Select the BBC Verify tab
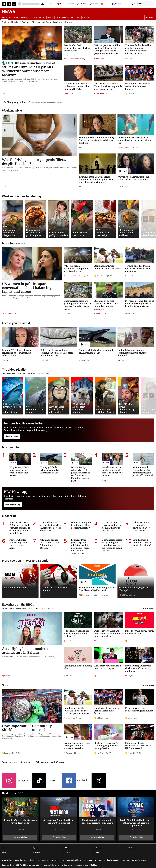This screenshot has height=868, width=156. [76, 18]
